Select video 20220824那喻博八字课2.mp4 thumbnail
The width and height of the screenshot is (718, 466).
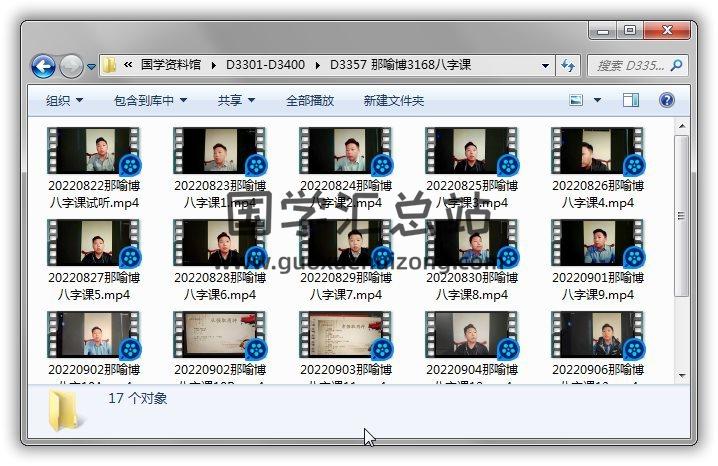point(346,151)
